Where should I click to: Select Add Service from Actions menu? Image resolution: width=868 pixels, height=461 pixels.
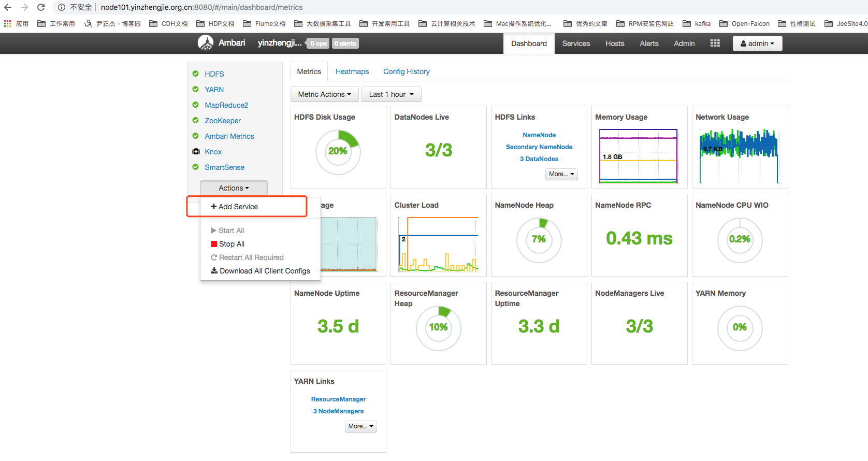click(234, 207)
